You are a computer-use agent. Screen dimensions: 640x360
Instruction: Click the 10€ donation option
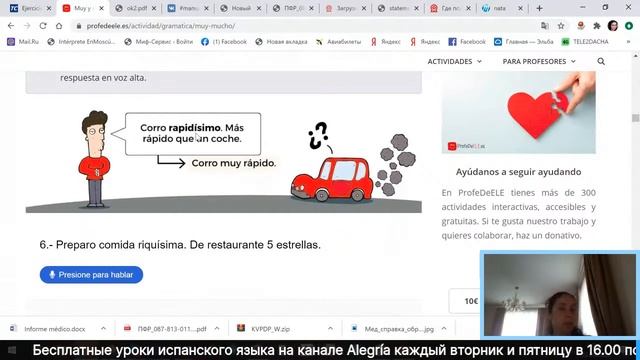(470, 301)
